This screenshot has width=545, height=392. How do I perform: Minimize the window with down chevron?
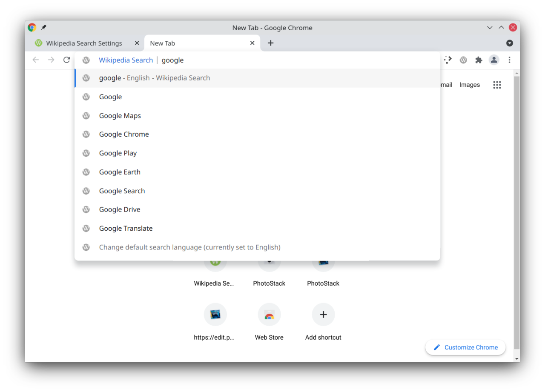[490, 28]
